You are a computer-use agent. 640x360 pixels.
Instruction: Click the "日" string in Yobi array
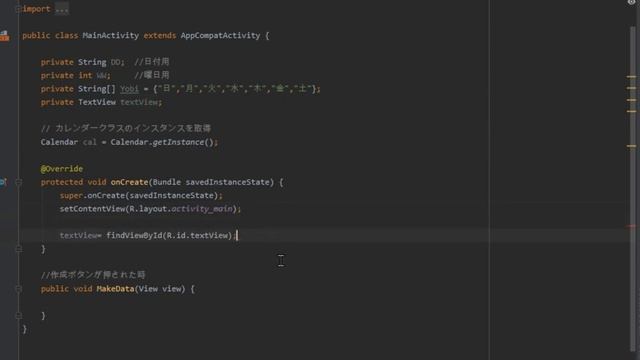[167, 89]
